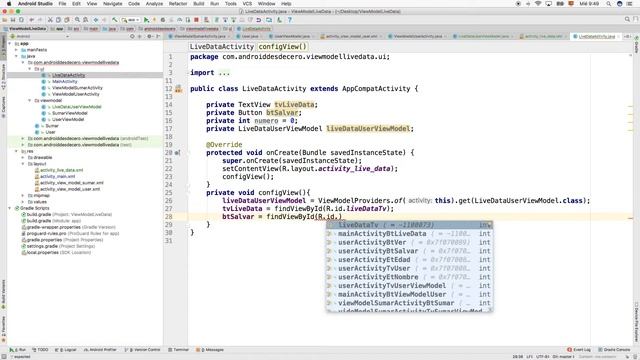Image resolution: width=640 pixels, height=360 pixels.
Task: Click the class gutter icon on line 12
Action: click(x=178, y=89)
